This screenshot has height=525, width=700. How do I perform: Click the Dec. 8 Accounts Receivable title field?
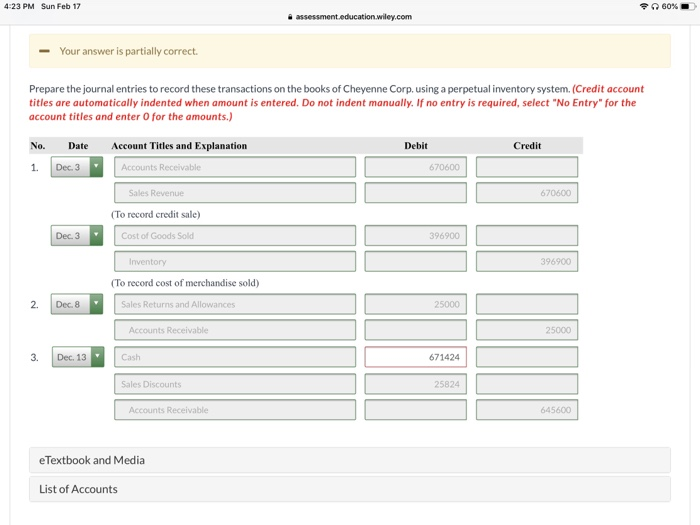pyautogui.click(x=235, y=330)
